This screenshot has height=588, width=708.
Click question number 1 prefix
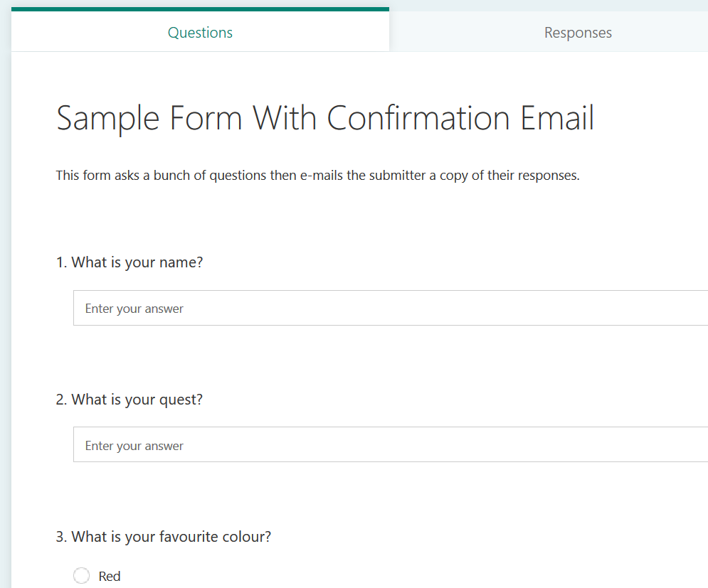[x=62, y=262]
